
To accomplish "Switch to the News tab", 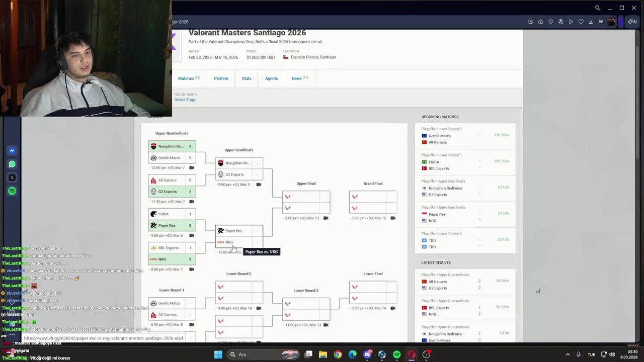I will (300, 78).
